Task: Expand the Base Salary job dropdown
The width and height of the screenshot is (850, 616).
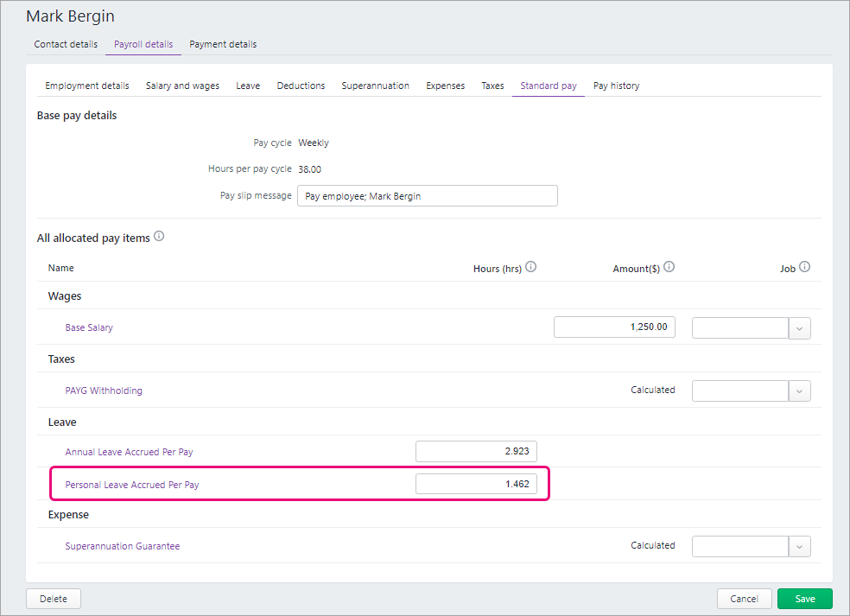Action: tap(799, 328)
